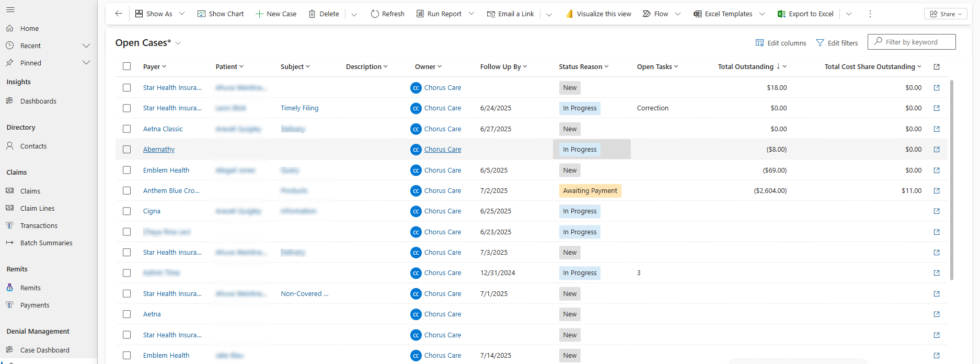Open the Abernathy payer link

point(159,150)
